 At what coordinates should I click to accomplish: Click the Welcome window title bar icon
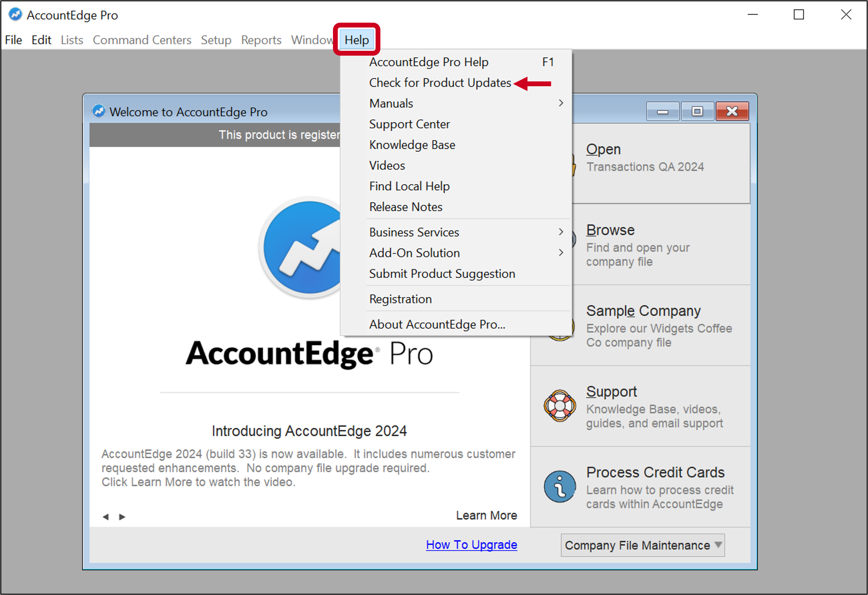pos(99,111)
